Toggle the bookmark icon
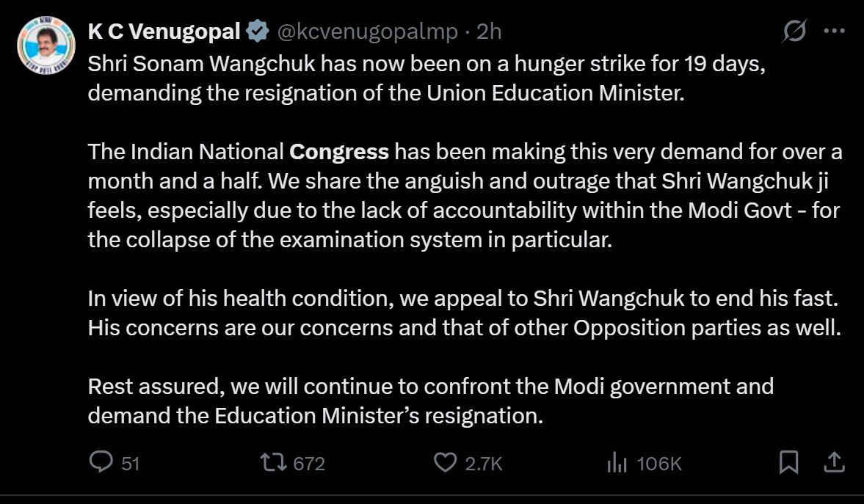Screen dimensions: 864x504 (x=788, y=461)
